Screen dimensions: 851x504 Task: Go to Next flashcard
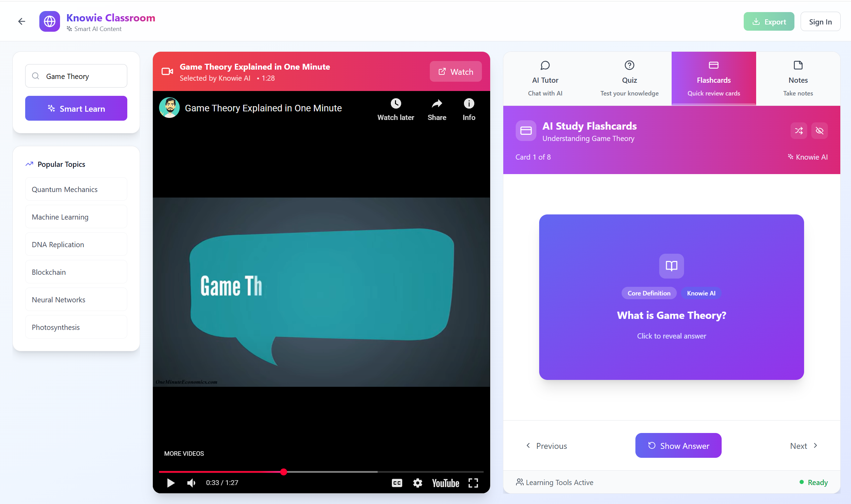[x=804, y=446]
